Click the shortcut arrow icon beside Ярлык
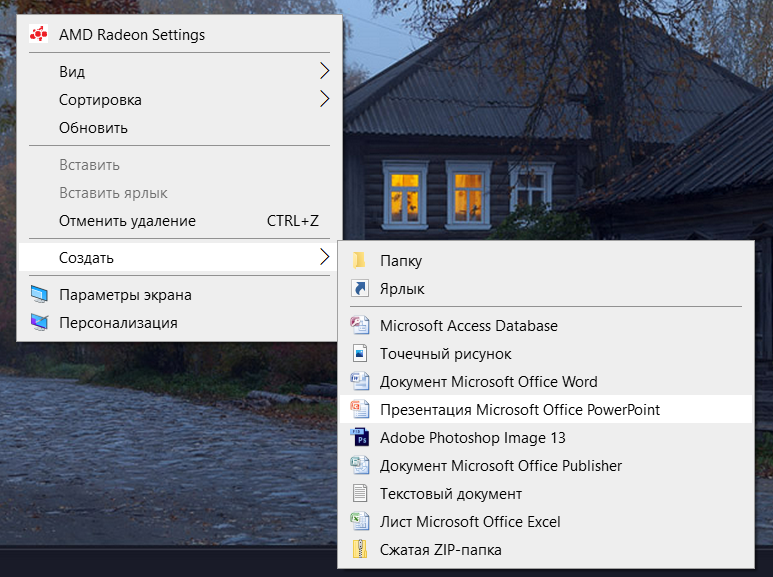Image resolution: width=773 pixels, height=577 pixels. [x=360, y=288]
